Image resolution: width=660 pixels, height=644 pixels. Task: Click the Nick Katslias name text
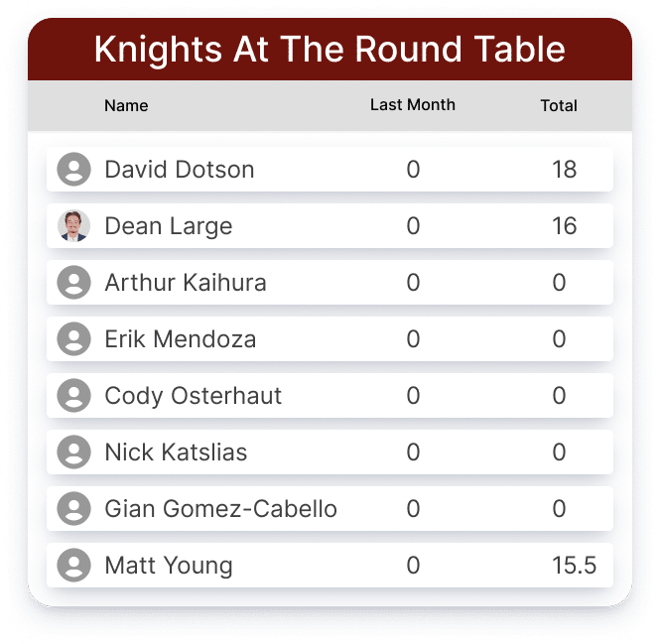176,452
